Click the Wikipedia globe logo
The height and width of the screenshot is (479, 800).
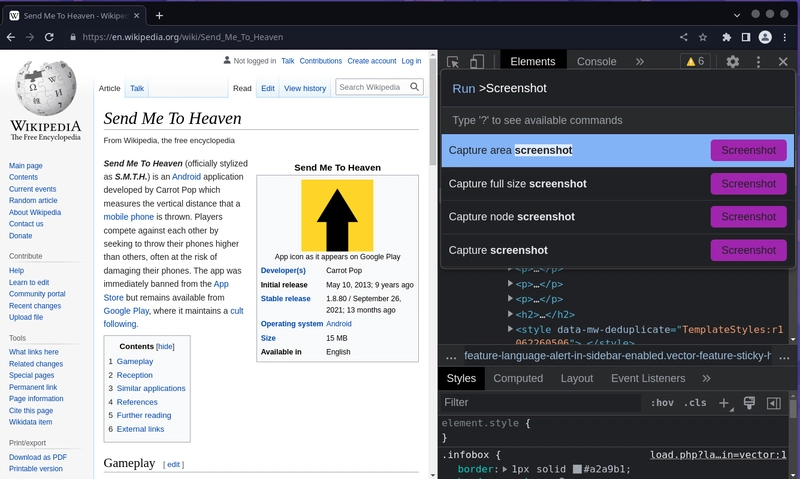[46, 88]
